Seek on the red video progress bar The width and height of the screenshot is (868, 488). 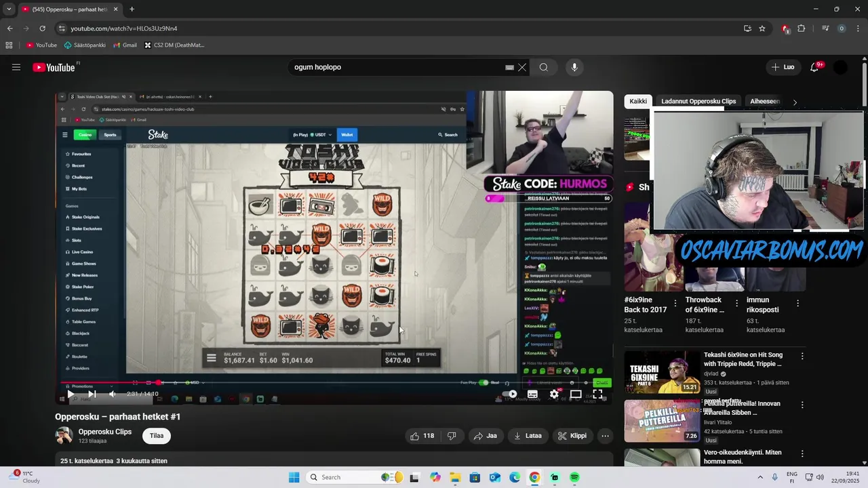(336, 382)
